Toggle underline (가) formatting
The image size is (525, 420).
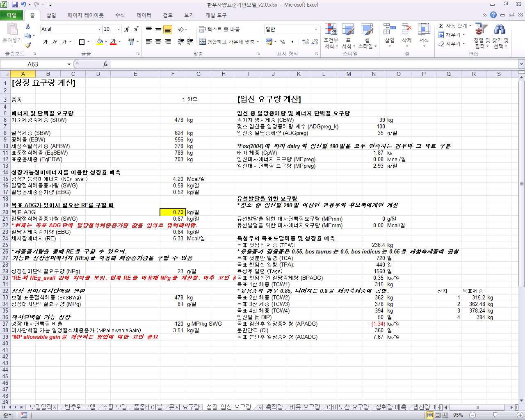(64, 42)
